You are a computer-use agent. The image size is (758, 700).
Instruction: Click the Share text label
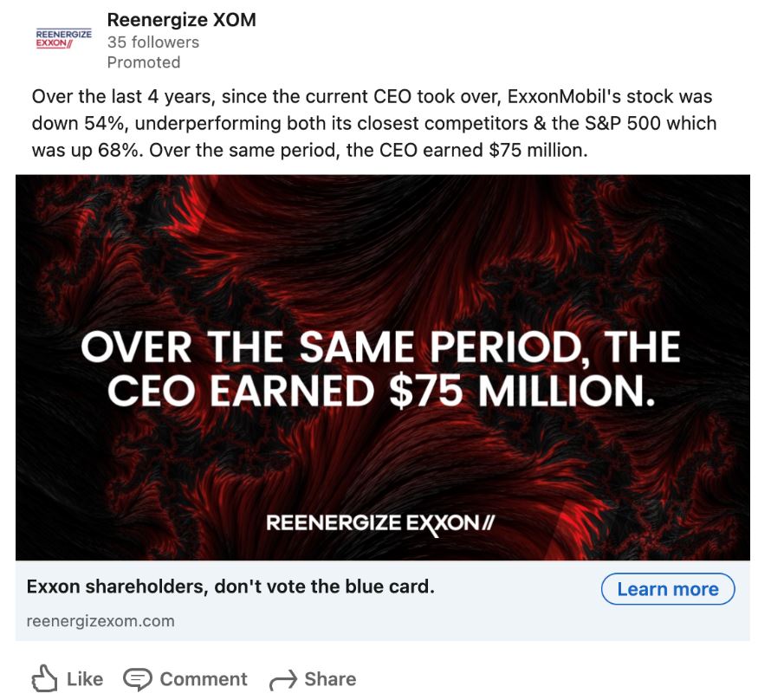tap(330, 679)
